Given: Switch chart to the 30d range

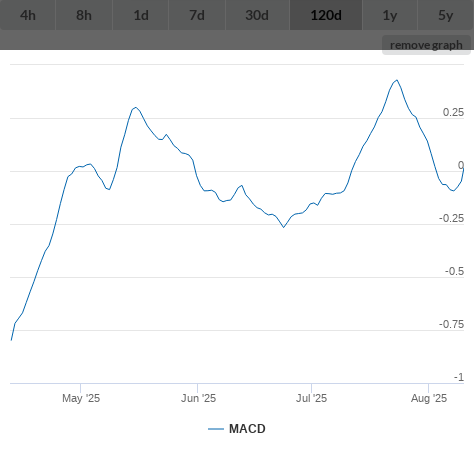Looking at the screenshot, I should pos(257,15).
